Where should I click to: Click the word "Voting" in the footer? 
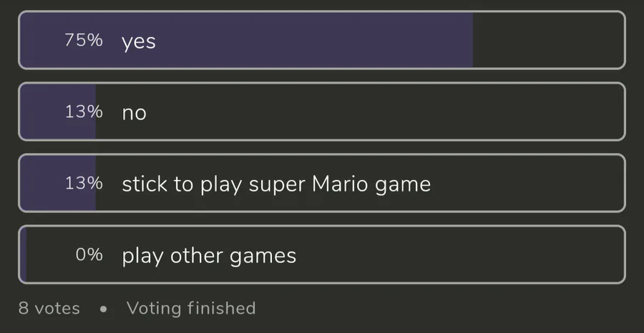coord(154,309)
